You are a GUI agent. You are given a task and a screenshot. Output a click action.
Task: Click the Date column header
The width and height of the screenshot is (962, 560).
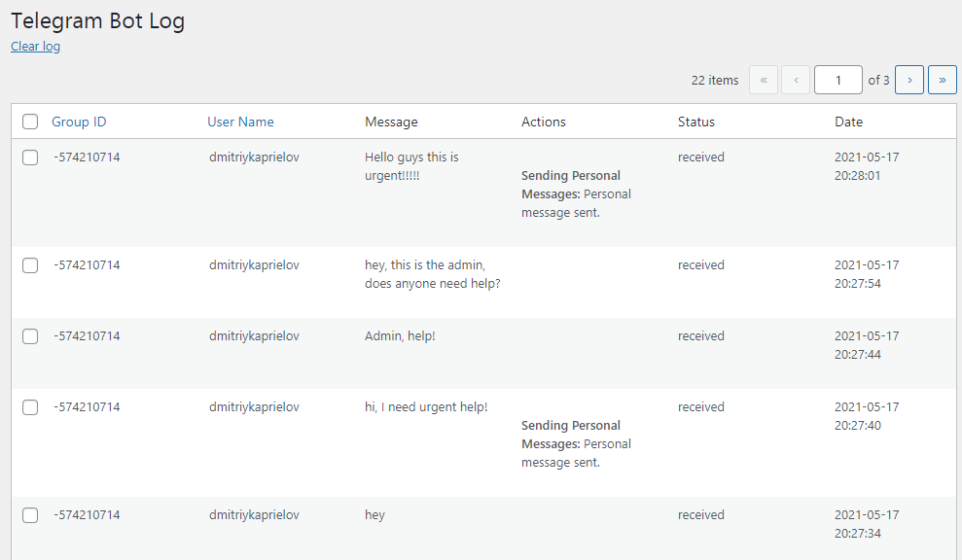tap(848, 122)
